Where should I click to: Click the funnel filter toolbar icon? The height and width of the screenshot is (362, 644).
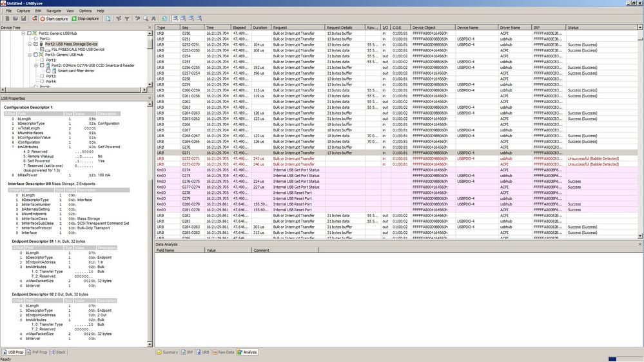[127, 19]
